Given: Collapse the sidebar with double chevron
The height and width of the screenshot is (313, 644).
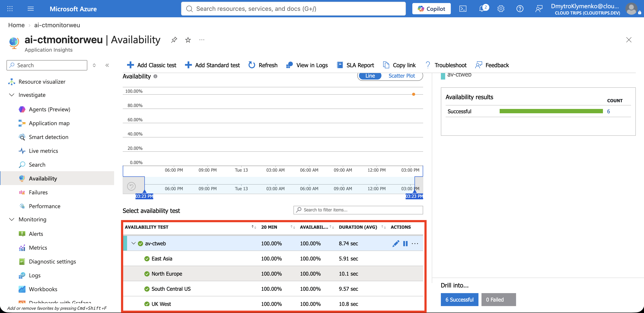Looking at the screenshot, I should click(x=107, y=65).
